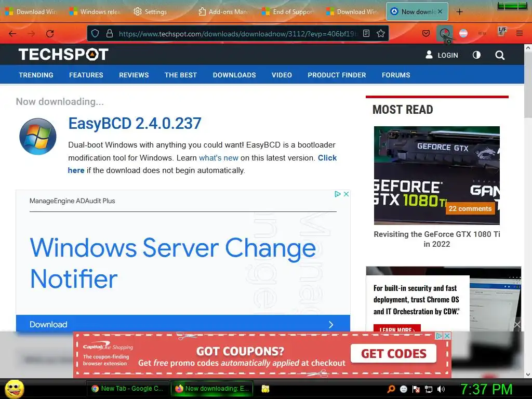Toggle Reader View icon in address bar
532x399 pixels.
tap(366, 33)
